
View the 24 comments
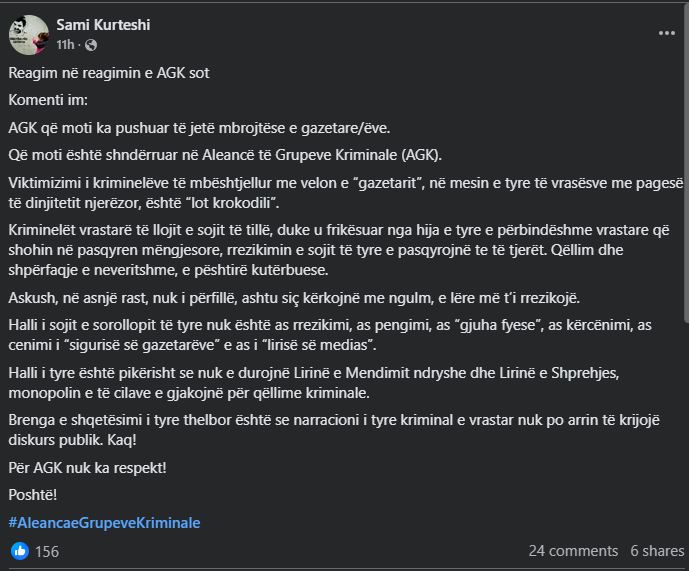[x=573, y=551]
